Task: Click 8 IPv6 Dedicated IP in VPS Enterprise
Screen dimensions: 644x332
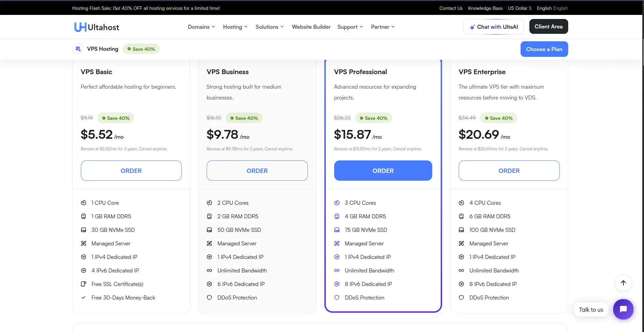Action: 493,284
